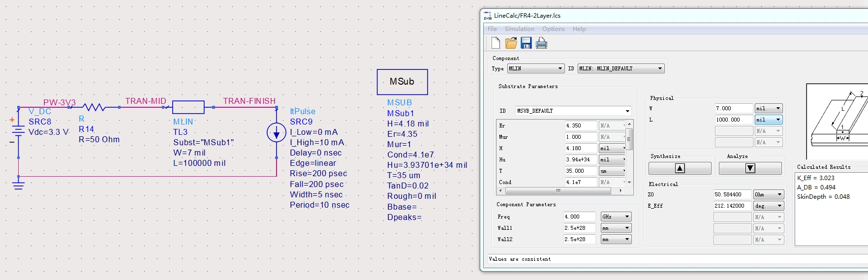
Task: Open the E_Eff unit deg dropdown
Action: pyautogui.click(x=769, y=206)
